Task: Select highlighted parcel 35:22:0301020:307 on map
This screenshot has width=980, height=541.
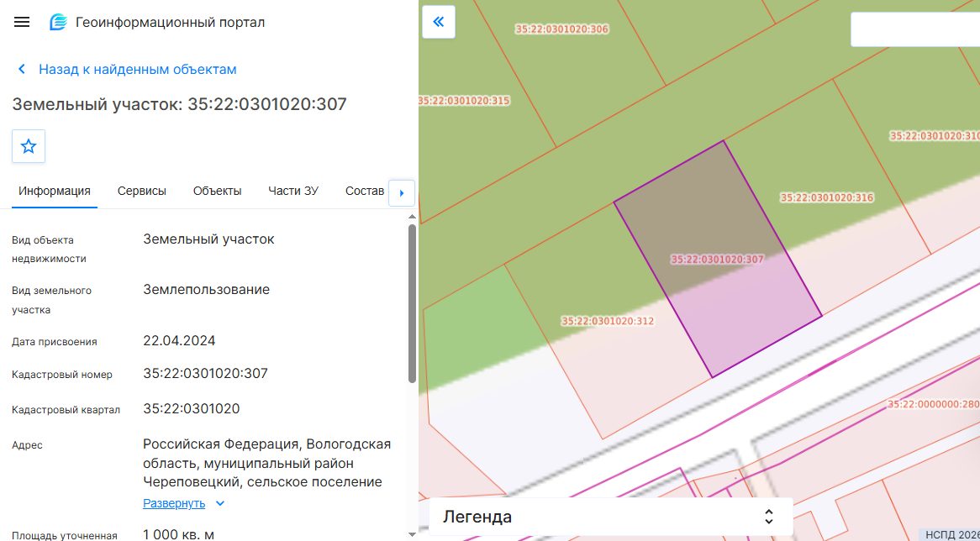Action: coord(718,259)
